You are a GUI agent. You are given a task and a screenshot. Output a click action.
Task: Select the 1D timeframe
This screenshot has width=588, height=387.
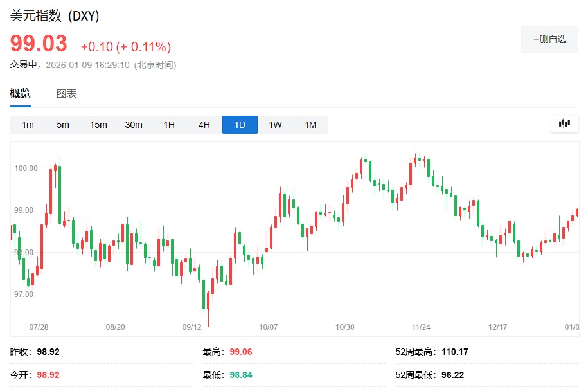coord(240,125)
